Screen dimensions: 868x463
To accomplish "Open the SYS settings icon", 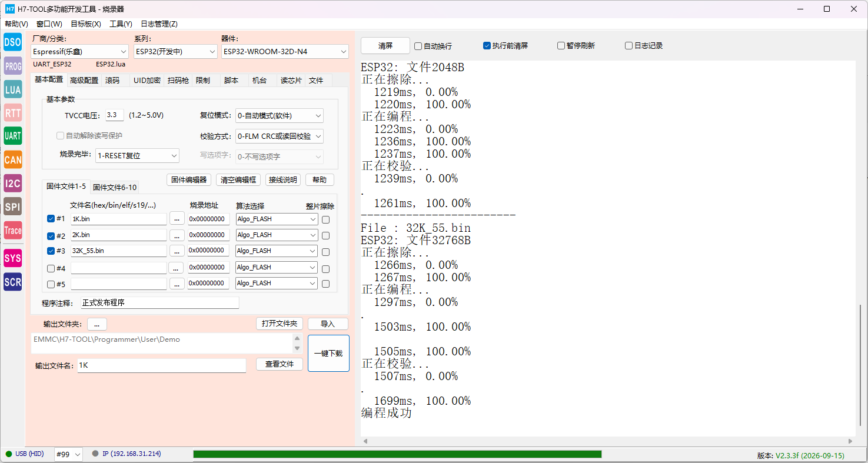I will (x=13, y=258).
